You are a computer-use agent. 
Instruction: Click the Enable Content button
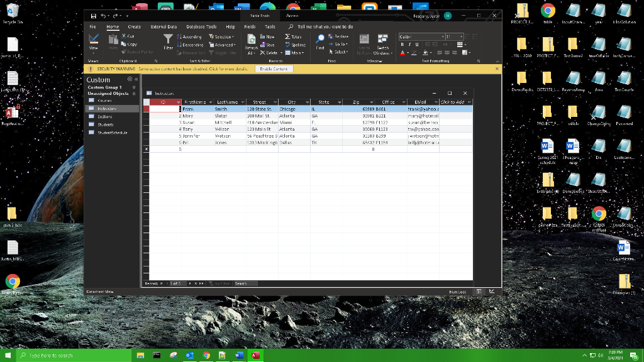click(x=274, y=69)
